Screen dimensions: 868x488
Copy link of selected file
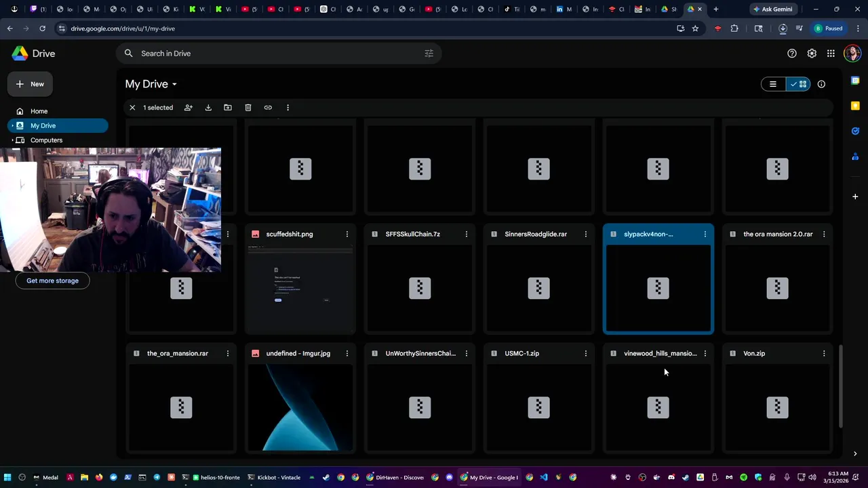(x=268, y=108)
